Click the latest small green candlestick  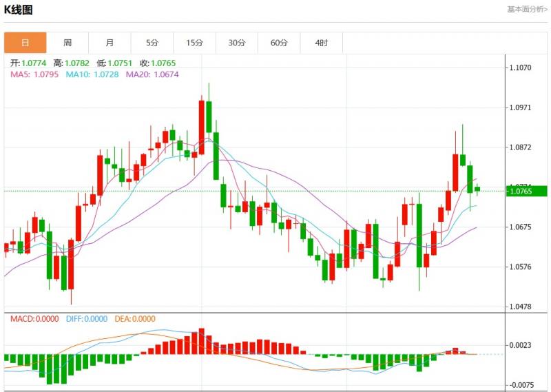[x=477, y=189]
